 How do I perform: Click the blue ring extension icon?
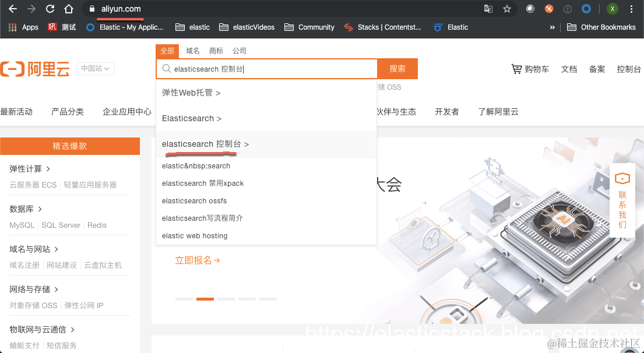pyautogui.click(x=586, y=9)
